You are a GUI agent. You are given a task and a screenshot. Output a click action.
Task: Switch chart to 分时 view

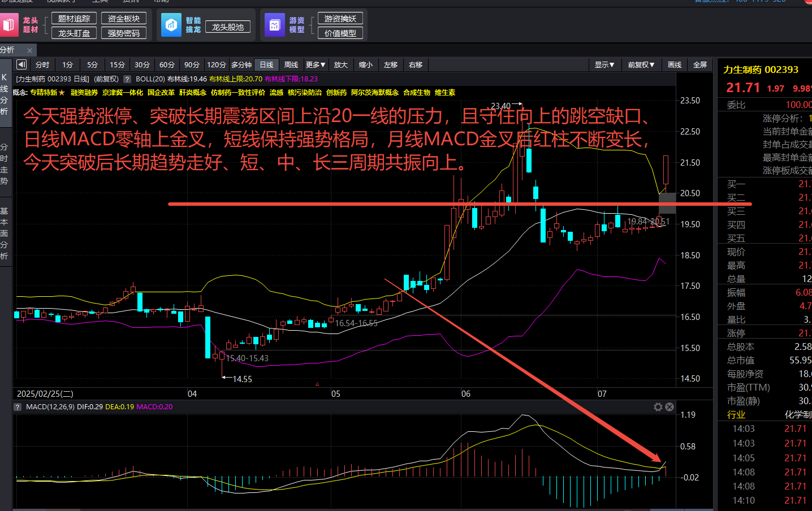[x=42, y=64]
